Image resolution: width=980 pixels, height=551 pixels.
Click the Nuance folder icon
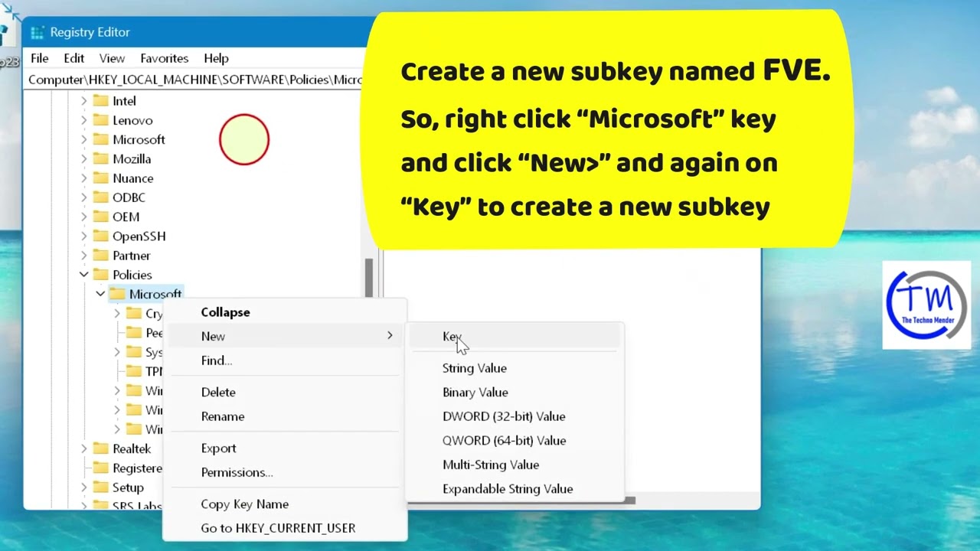(100, 178)
